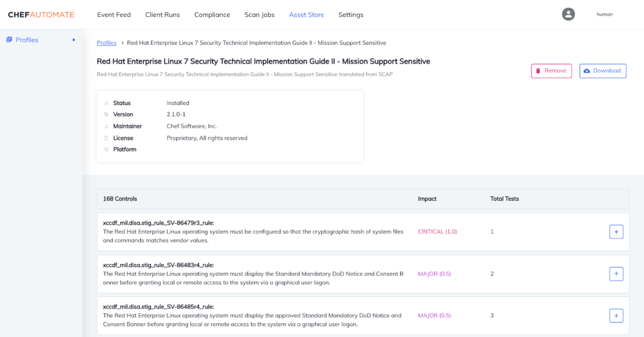Open the Event Feed tab
This screenshot has width=644, height=337.
[x=114, y=14]
